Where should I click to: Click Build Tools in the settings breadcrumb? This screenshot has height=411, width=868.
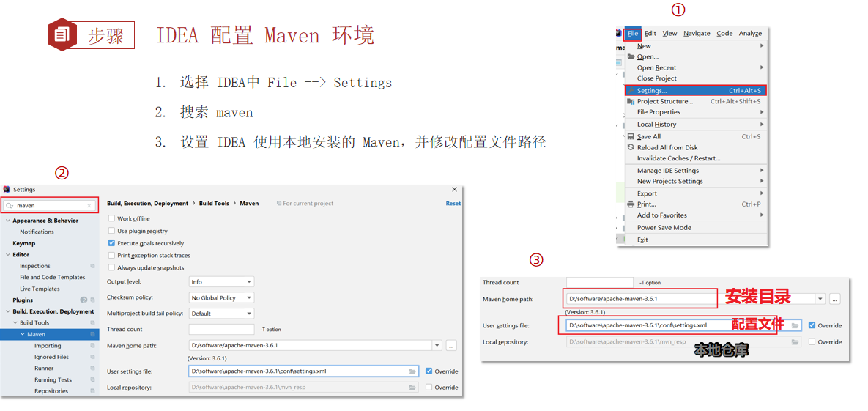(214, 203)
